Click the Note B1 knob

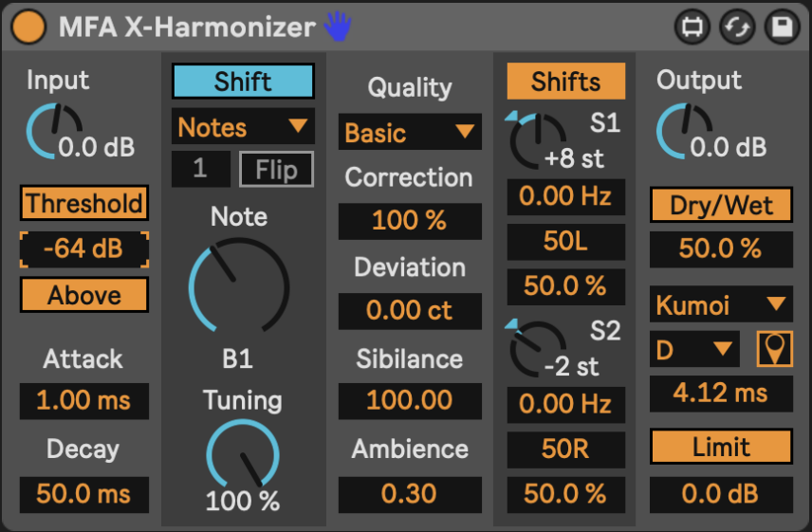coord(239,285)
